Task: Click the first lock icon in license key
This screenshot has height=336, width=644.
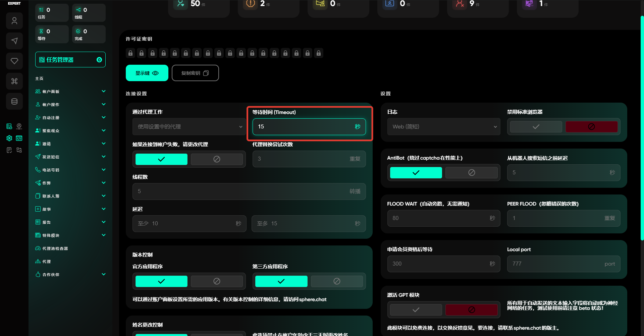Action: tap(130, 53)
